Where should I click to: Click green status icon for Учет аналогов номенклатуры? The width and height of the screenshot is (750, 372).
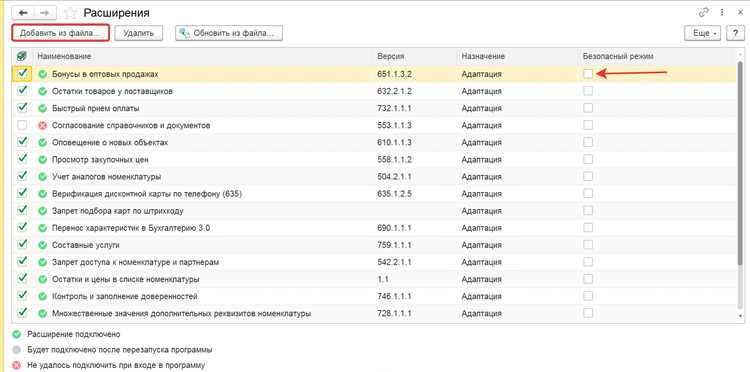[x=43, y=177]
